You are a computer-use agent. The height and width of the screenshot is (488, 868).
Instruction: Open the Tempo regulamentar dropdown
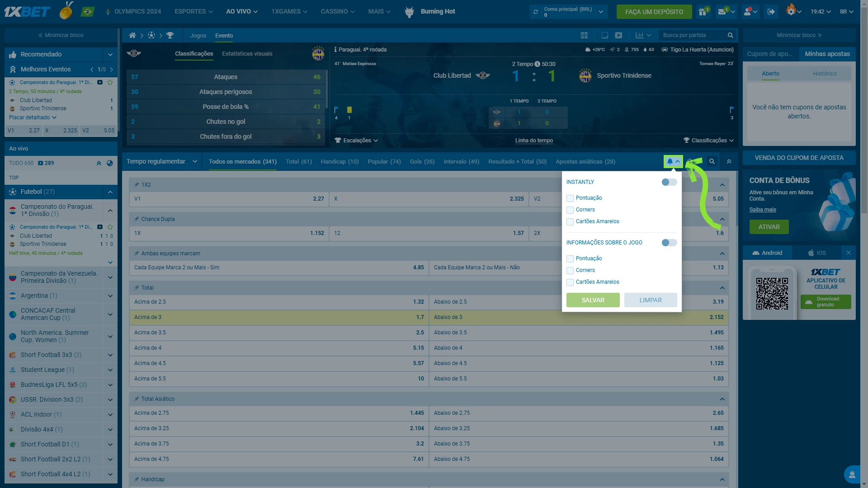[162, 161]
